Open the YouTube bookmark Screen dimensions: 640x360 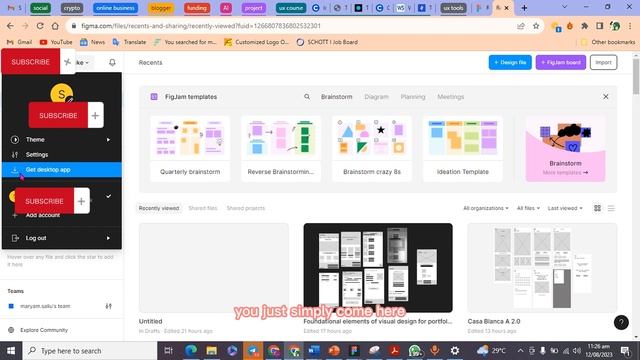click(x=56, y=42)
